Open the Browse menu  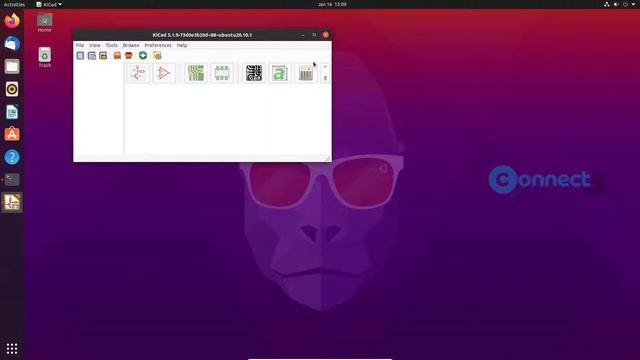[x=131, y=45]
